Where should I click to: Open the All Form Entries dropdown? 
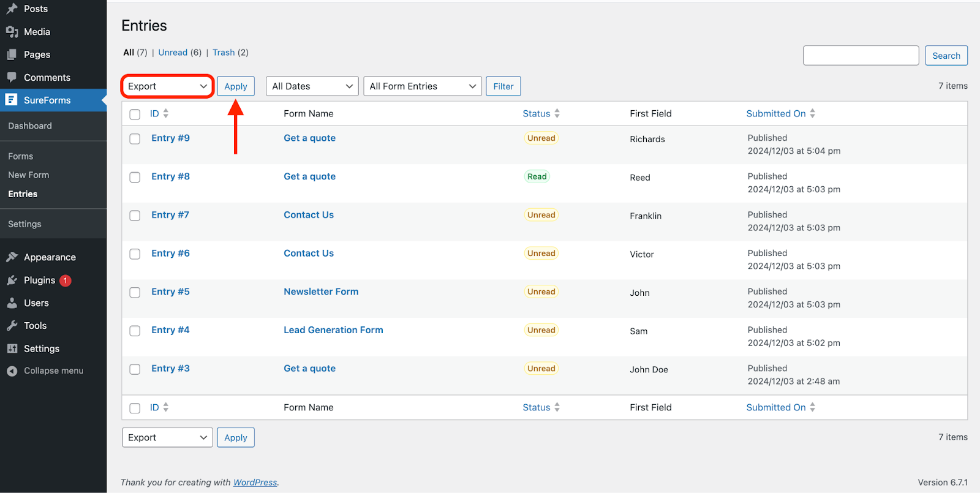tap(423, 86)
